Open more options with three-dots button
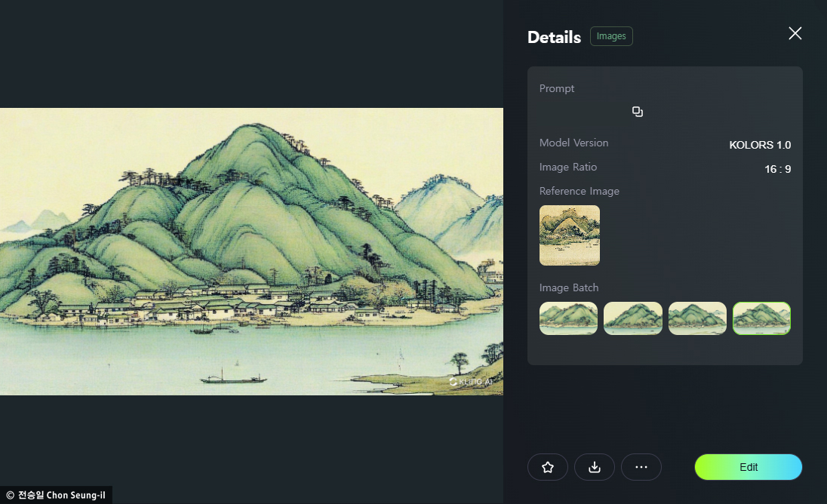The height and width of the screenshot is (504, 827). pyautogui.click(x=641, y=467)
